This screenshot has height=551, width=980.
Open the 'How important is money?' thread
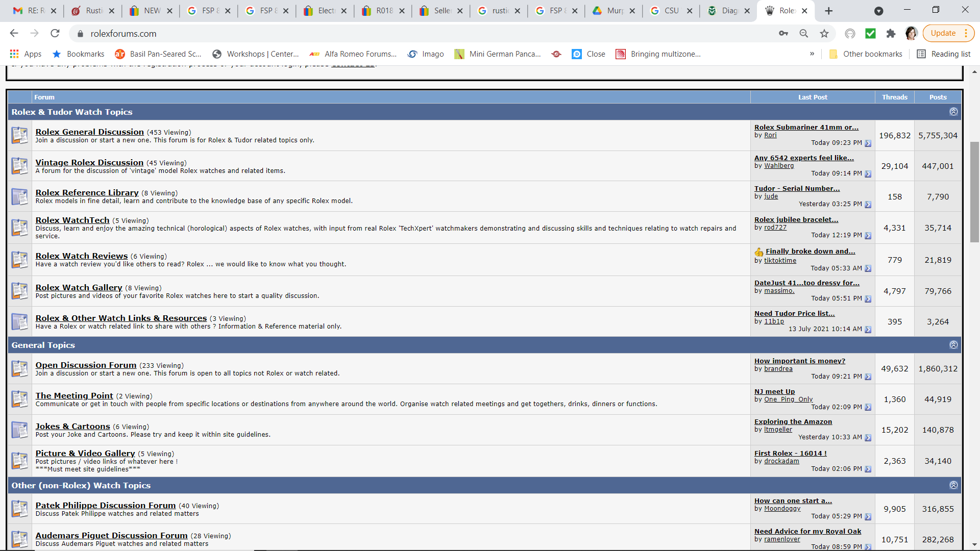[x=800, y=361]
